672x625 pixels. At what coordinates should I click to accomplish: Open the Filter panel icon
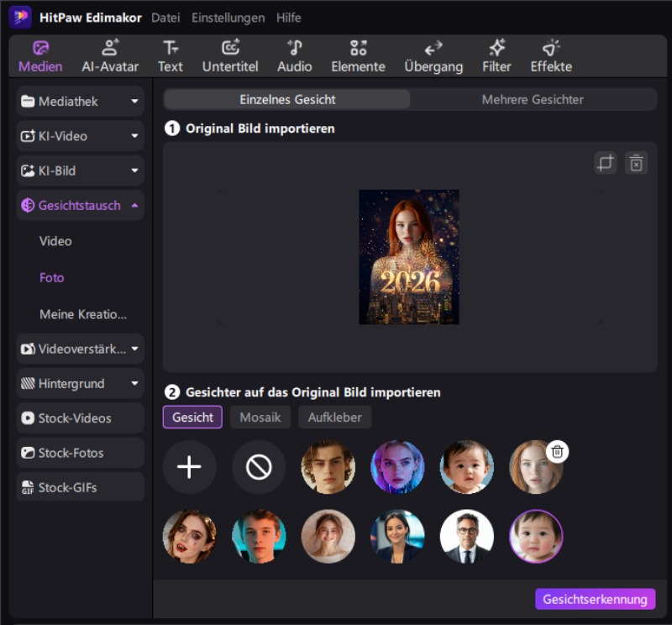point(496,49)
